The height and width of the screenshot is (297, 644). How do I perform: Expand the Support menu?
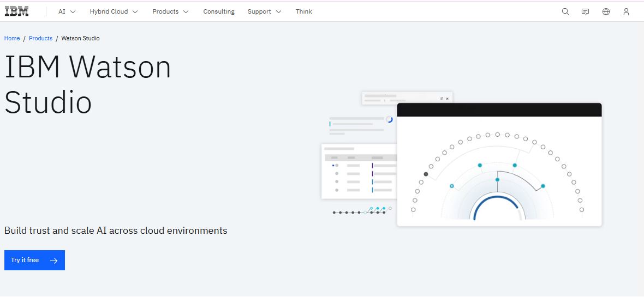[264, 11]
